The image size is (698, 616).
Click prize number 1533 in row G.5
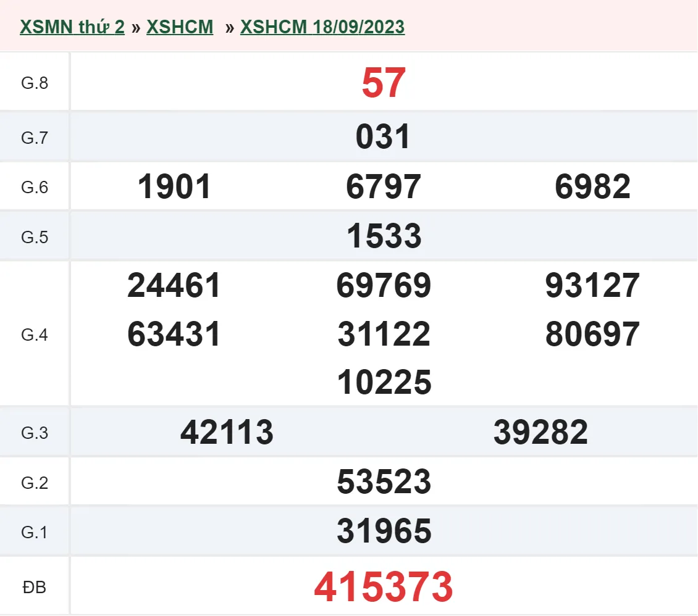pyautogui.click(x=384, y=236)
